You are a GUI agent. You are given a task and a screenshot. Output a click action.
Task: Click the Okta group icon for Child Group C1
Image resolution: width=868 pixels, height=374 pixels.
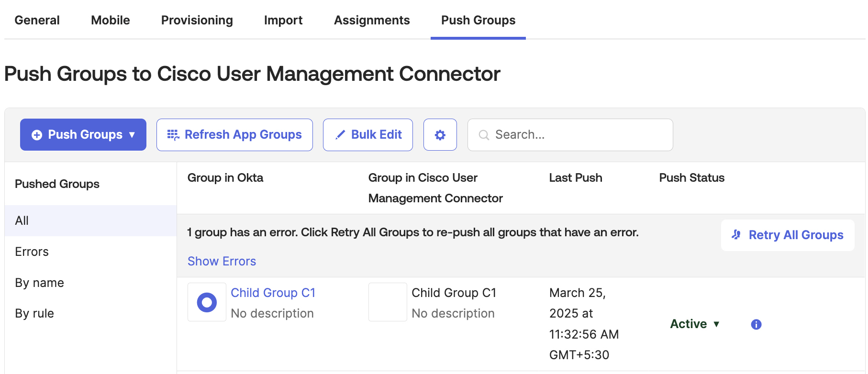[x=207, y=302]
